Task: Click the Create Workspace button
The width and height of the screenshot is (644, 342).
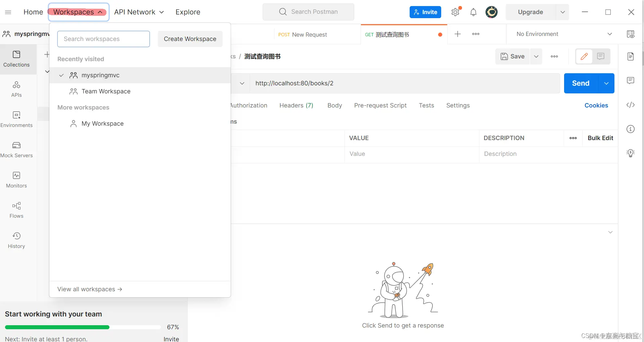Action: (190, 39)
